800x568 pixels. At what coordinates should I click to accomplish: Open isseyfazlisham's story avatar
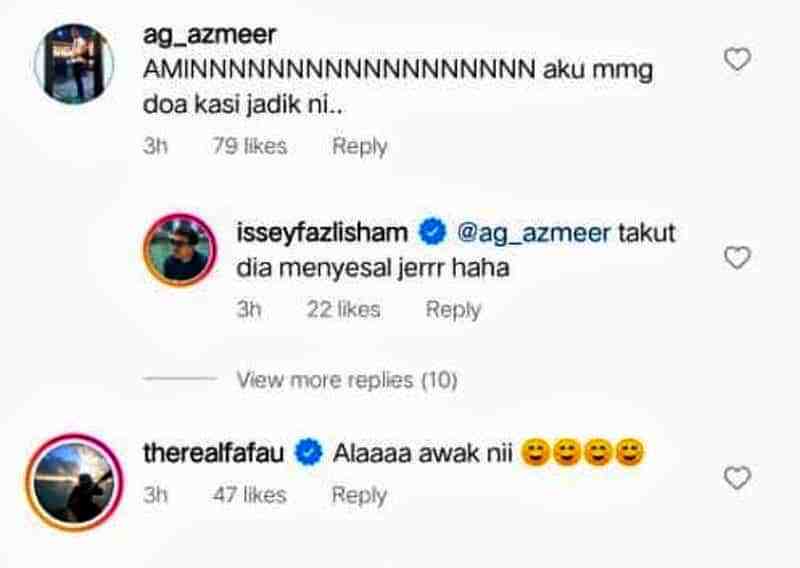point(181,250)
